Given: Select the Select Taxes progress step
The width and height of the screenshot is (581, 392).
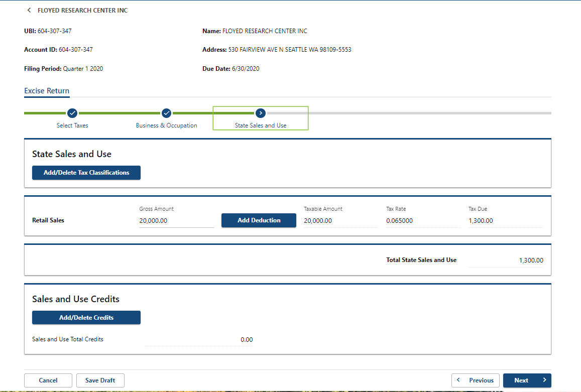Looking at the screenshot, I should click(x=72, y=125).
